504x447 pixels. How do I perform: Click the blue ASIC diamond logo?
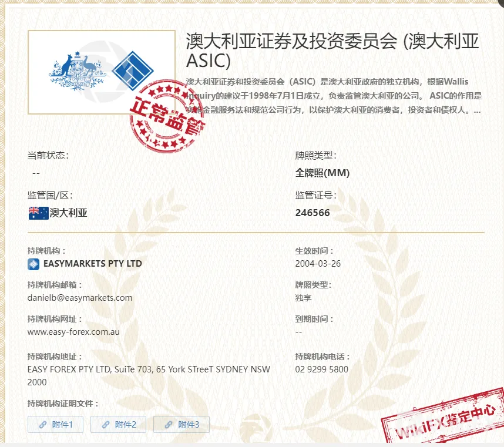(132, 70)
